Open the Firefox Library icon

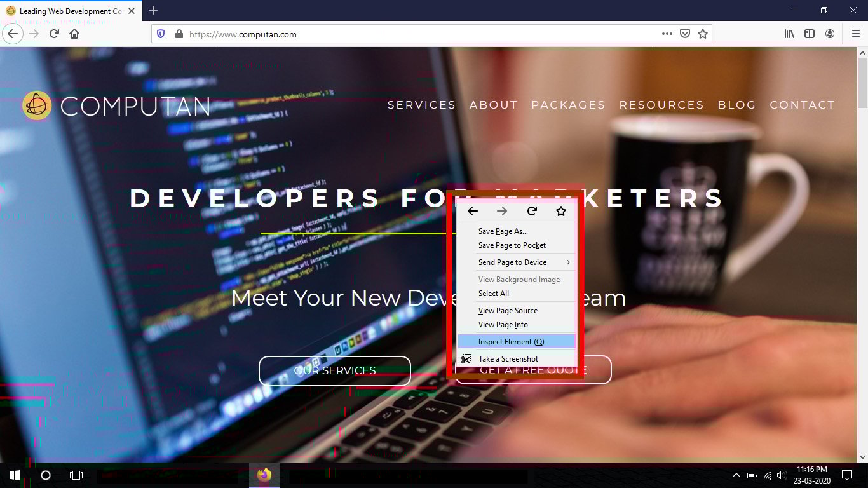click(x=789, y=34)
